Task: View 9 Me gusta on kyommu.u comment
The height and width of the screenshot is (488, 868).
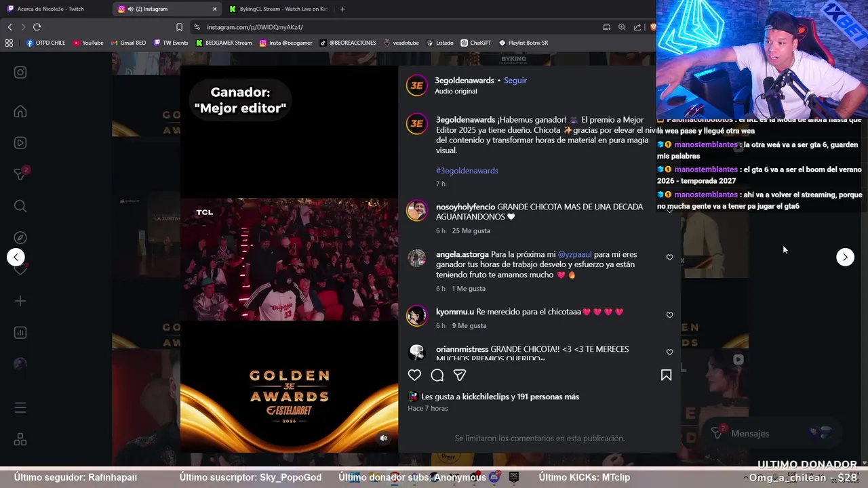Action: (469, 326)
